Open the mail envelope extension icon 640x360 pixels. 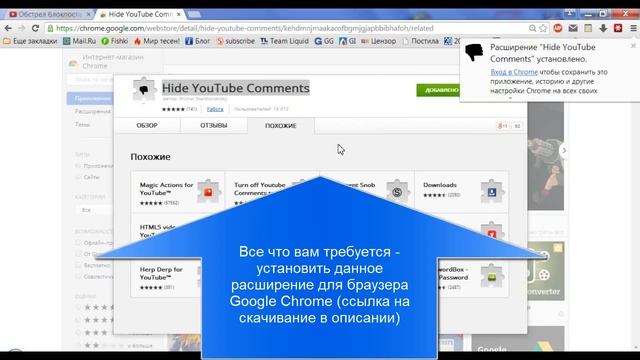pos(573,28)
